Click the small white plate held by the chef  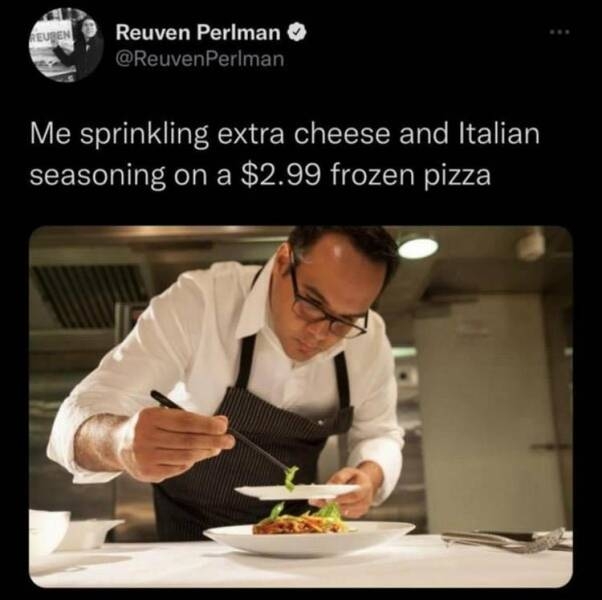(x=296, y=491)
